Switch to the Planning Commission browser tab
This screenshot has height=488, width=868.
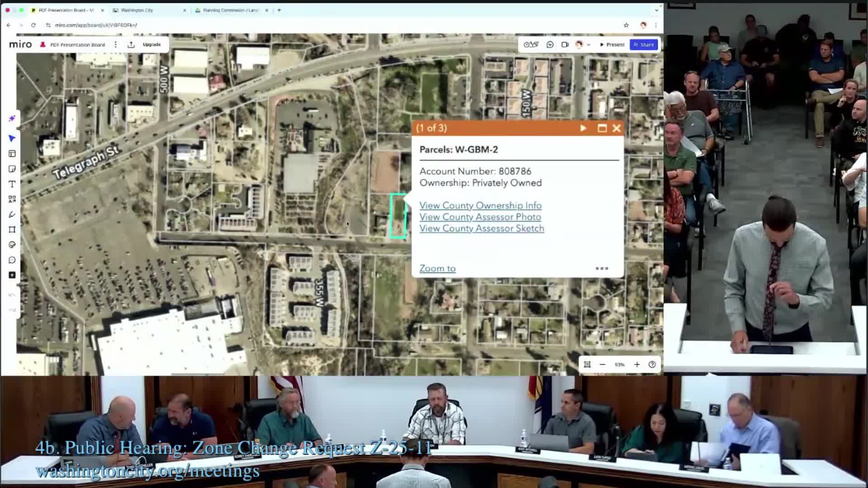230,10
